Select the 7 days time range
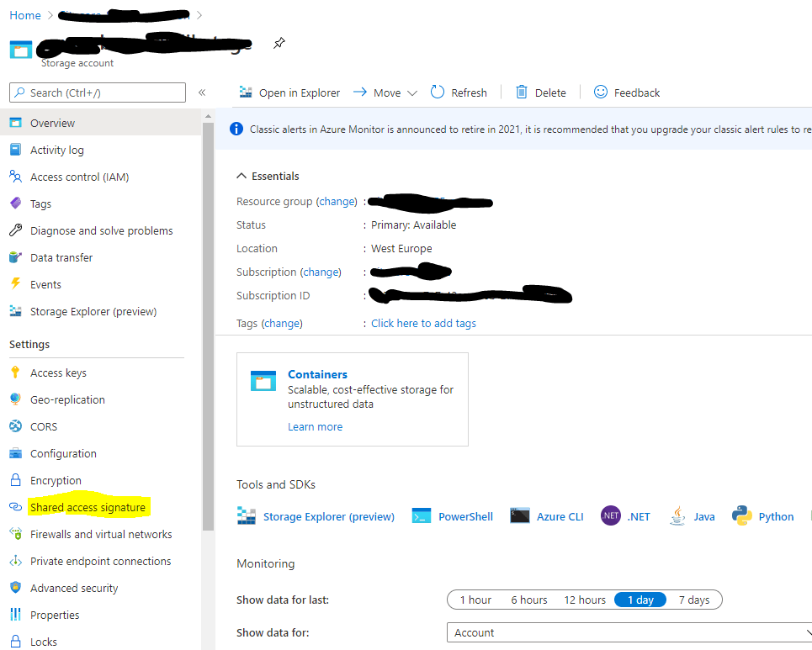 point(694,600)
